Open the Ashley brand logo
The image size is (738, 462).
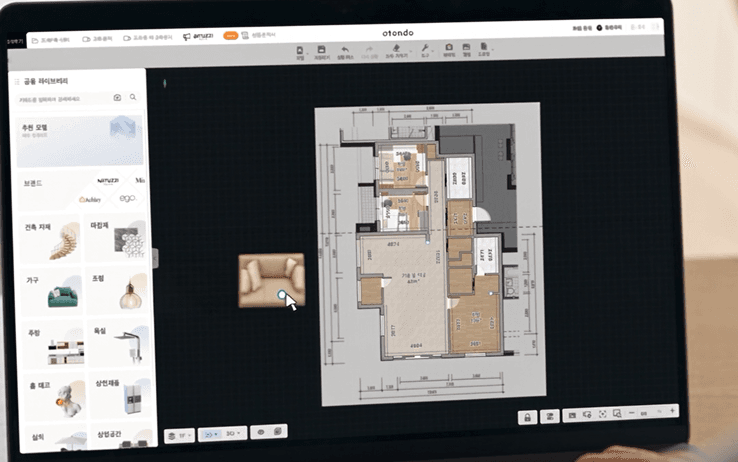[x=90, y=200]
